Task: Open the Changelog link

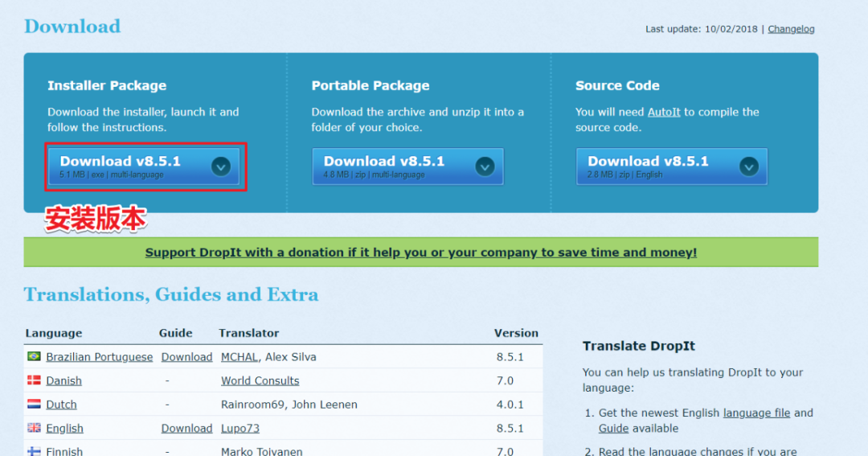Action: (791, 30)
